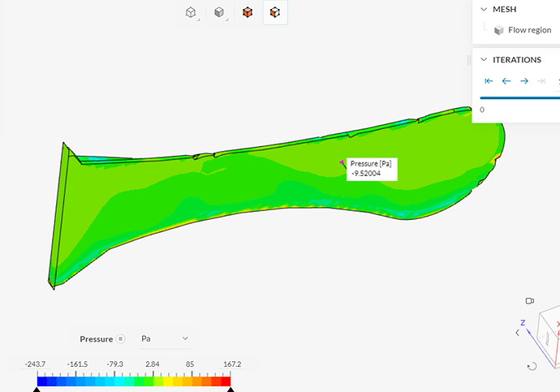Step to the next iteration
This screenshot has width=560, height=392.
[x=524, y=81]
